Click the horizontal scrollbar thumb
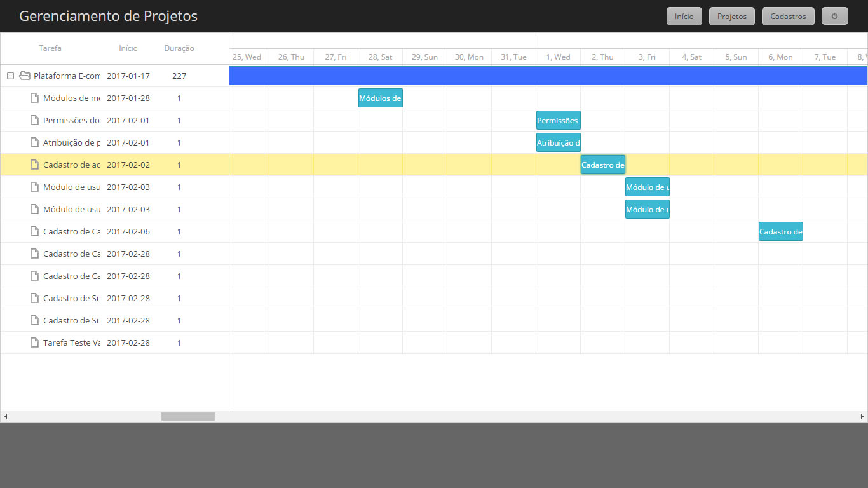This screenshot has width=868, height=488. coord(188,417)
